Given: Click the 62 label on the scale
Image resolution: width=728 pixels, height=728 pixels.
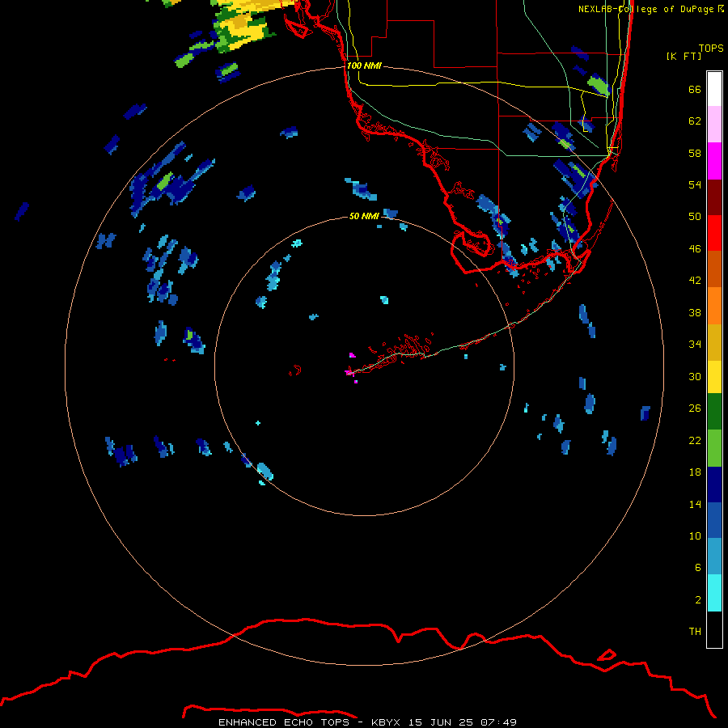Looking at the screenshot, I should [695, 121].
